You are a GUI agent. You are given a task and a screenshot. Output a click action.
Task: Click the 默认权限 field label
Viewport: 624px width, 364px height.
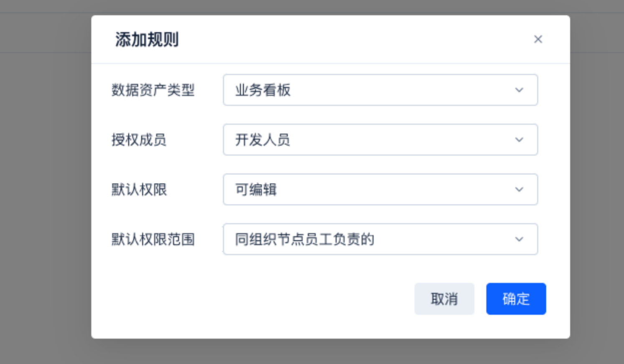[139, 189]
